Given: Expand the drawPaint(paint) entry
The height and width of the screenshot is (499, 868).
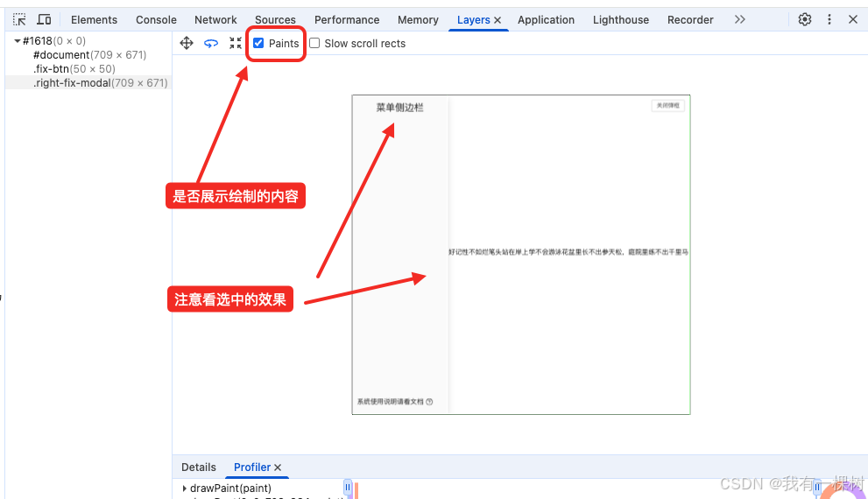Looking at the screenshot, I should point(184,488).
